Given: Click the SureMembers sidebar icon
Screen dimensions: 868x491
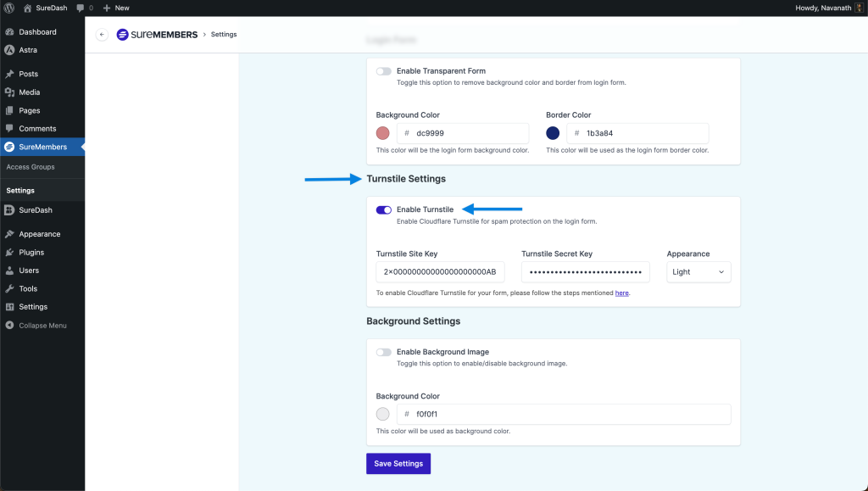Looking at the screenshot, I should [9, 147].
